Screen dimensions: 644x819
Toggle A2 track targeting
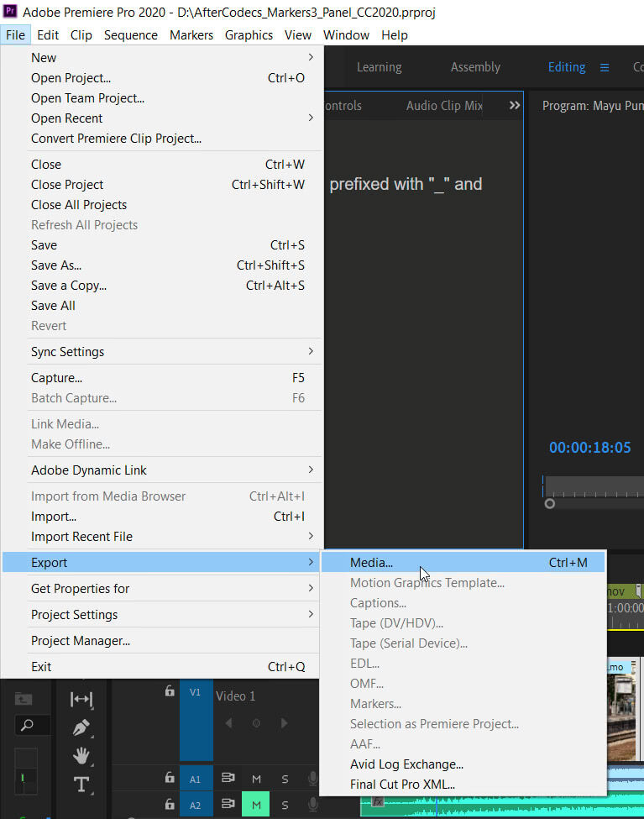pos(196,805)
